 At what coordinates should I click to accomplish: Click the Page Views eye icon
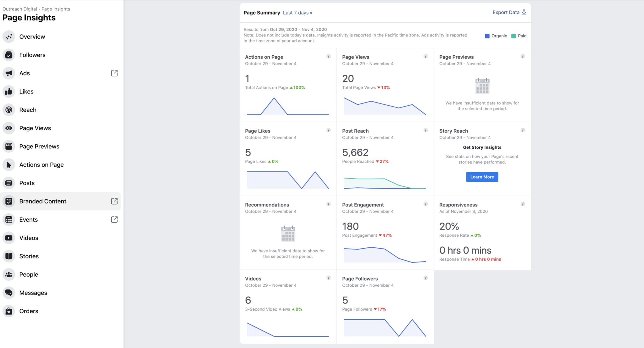point(9,128)
